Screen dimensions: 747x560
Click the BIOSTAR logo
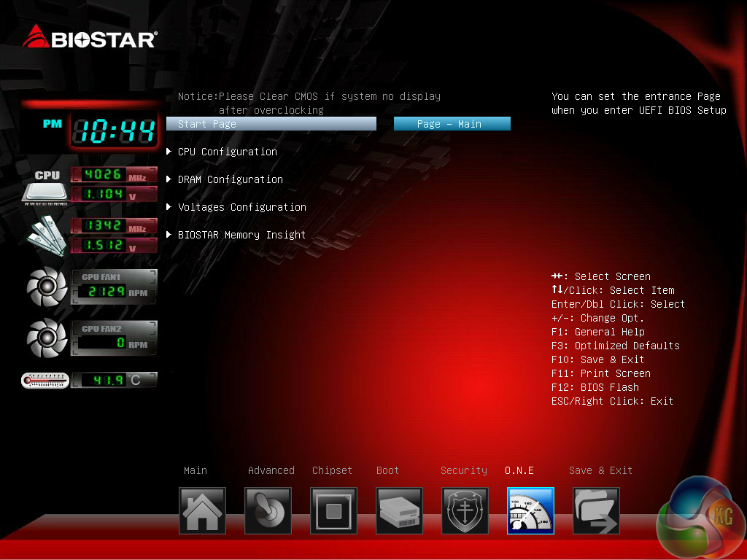(x=90, y=37)
